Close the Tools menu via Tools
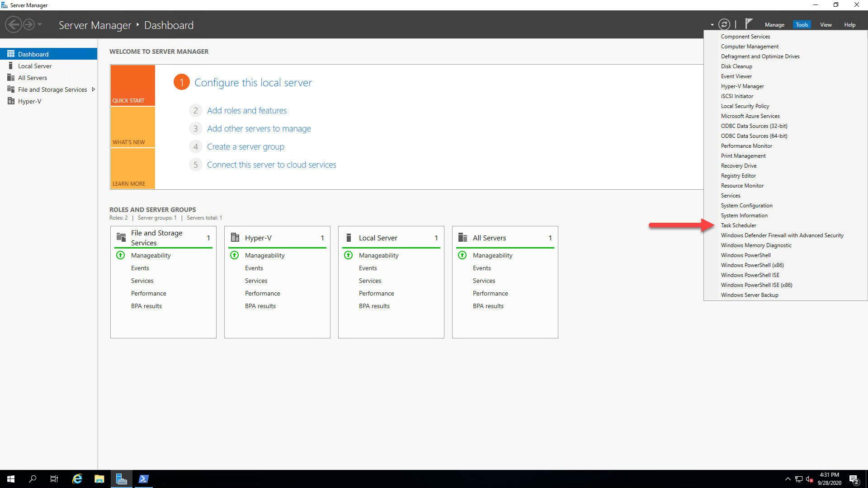The height and width of the screenshot is (488, 868). 802,25
